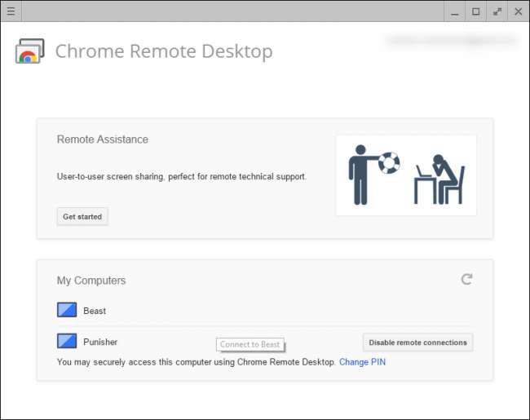The height and width of the screenshot is (420, 530).
Task: Click the Remote Assistance illustration image
Action: click(x=406, y=175)
